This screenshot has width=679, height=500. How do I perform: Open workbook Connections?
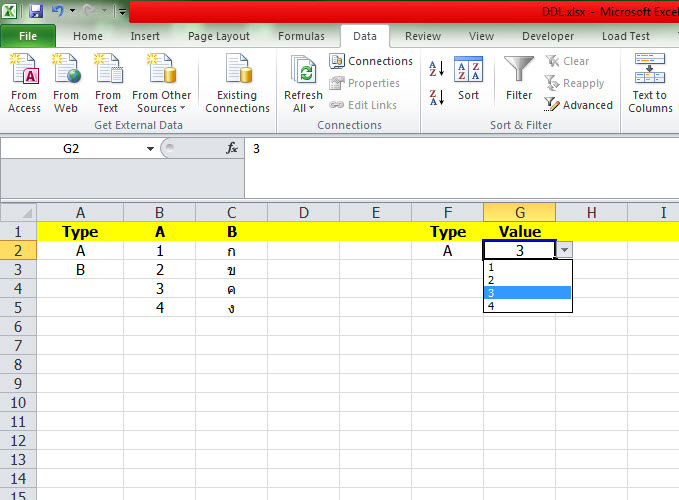[371, 61]
